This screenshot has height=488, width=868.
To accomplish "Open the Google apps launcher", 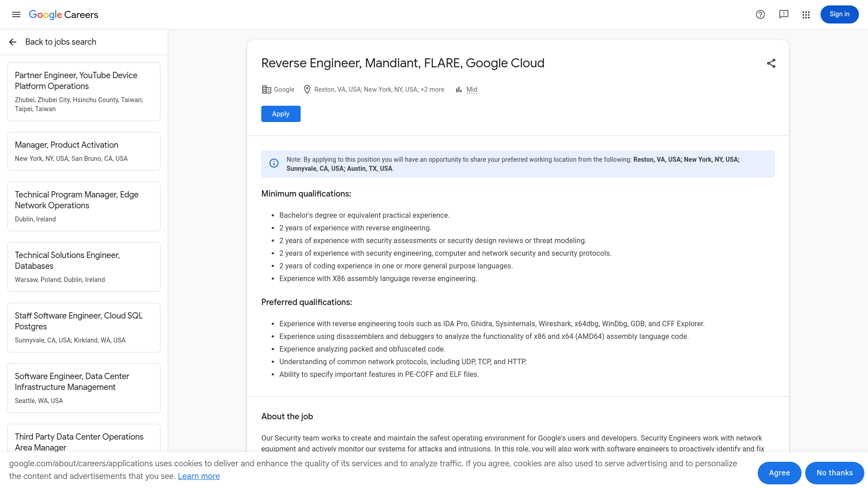I will click(806, 14).
